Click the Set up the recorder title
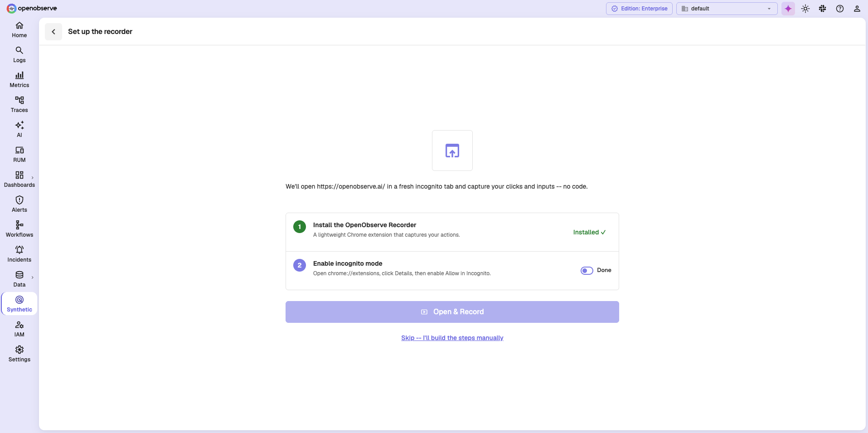Image resolution: width=868 pixels, height=433 pixels. (100, 32)
